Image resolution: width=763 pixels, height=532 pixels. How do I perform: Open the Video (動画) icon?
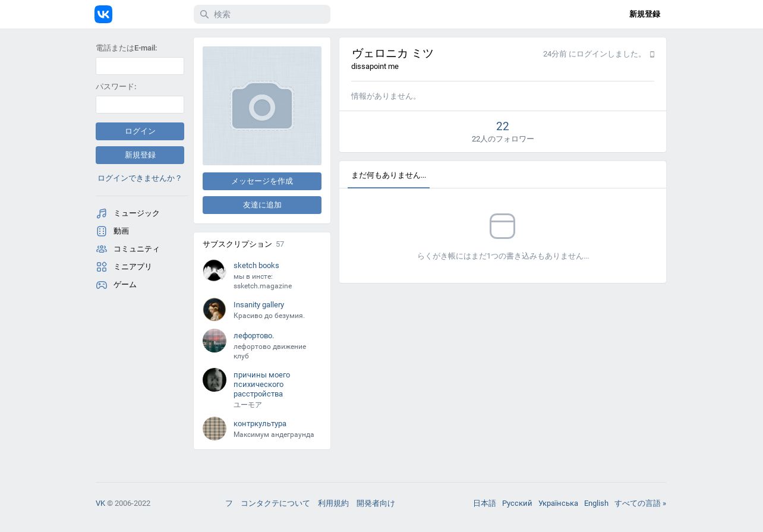102,231
